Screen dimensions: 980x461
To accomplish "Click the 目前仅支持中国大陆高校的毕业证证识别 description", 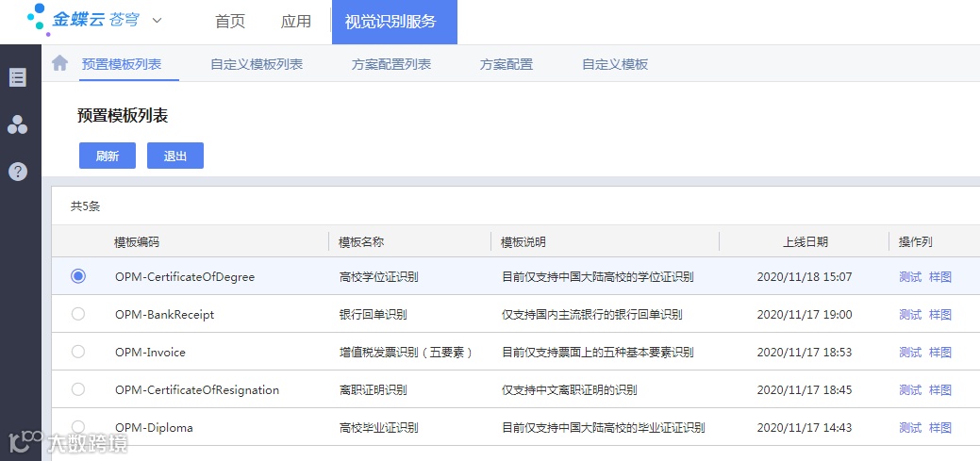I will pyautogui.click(x=603, y=428).
